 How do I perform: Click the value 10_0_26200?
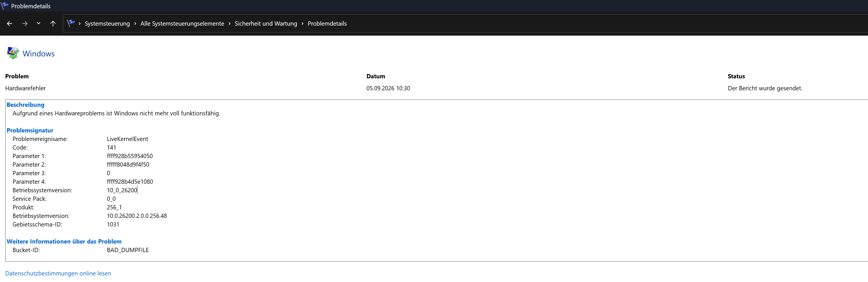pyautogui.click(x=122, y=190)
